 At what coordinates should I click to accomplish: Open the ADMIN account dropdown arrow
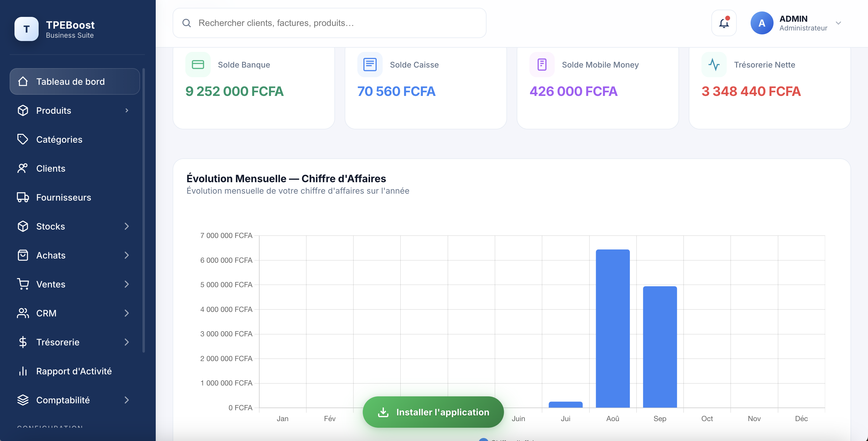tap(838, 23)
